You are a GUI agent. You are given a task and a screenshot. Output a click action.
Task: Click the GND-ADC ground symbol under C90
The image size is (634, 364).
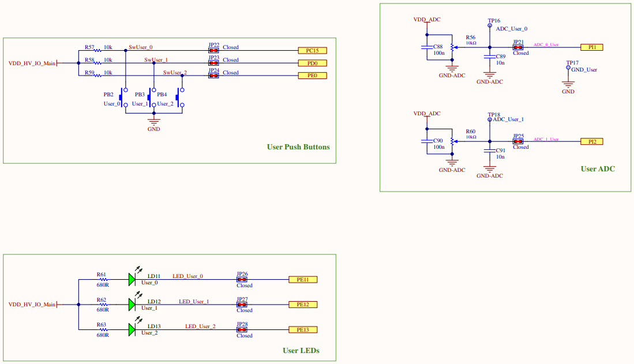452,163
